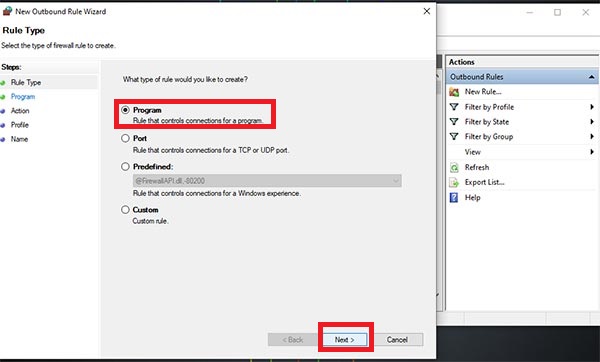The height and width of the screenshot is (362, 600).
Task: Click the Filter by Profile funnel icon
Action: [x=454, y=107]
